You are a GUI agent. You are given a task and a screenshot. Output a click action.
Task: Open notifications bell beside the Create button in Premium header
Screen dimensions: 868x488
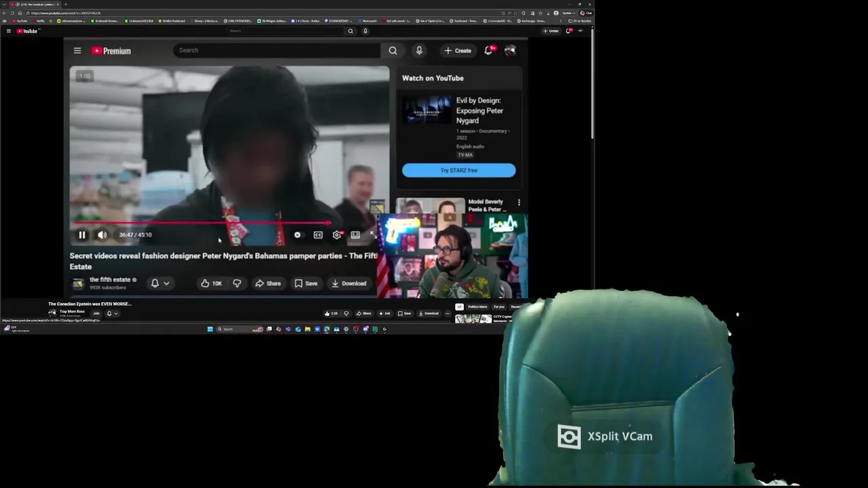489,50
